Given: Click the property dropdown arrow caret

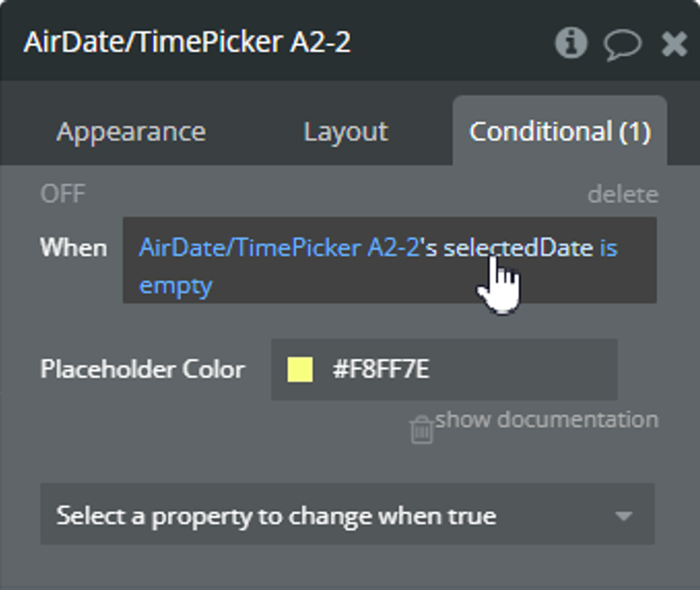Looking at the screenshot, I should (x=623, y=516).
